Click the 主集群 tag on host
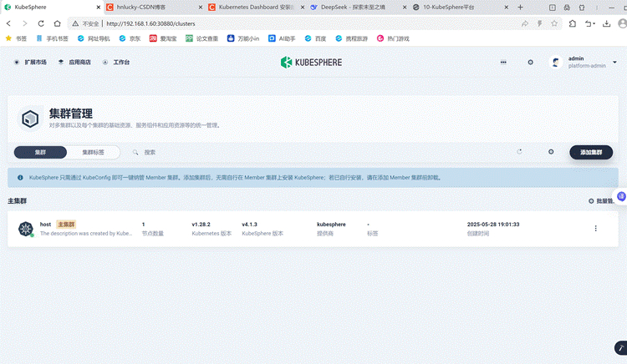 [66, 225]
